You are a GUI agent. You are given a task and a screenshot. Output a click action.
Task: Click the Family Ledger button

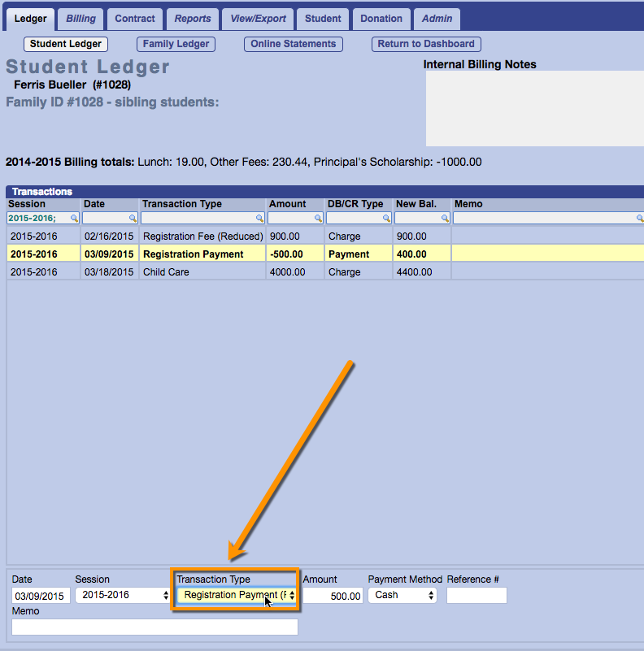(x=176, y=44)
